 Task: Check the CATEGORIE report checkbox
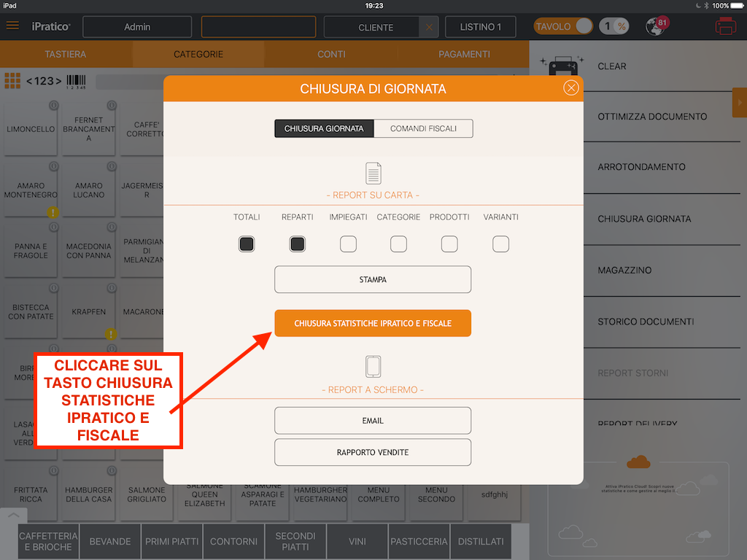398,244
